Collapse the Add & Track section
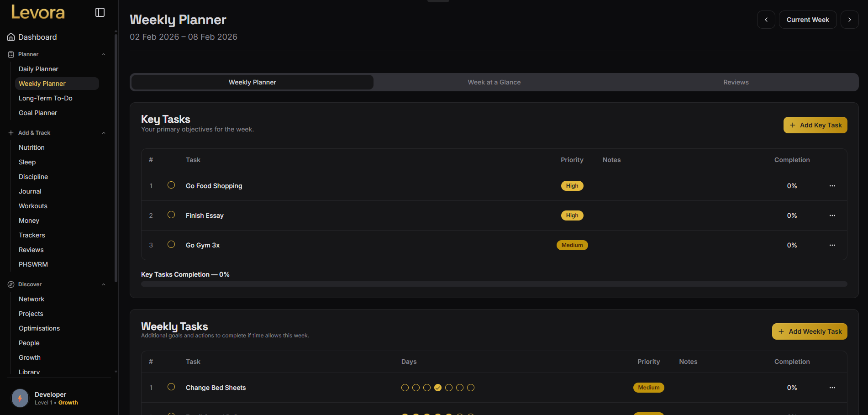This screenshot has width=868, height=415. tap(104, 132)
